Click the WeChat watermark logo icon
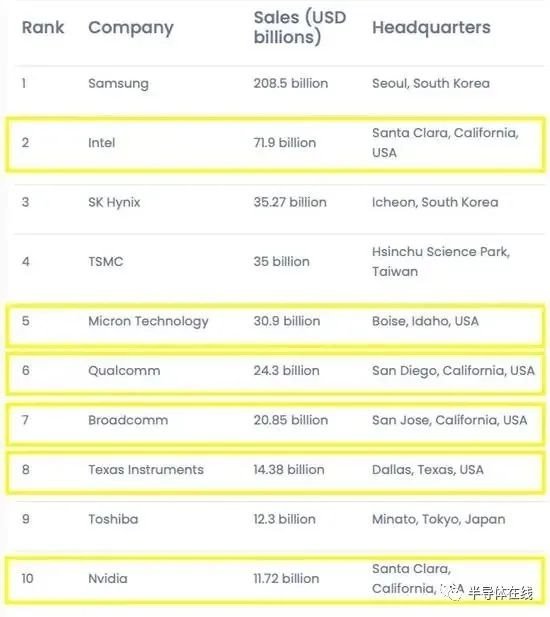This screenshot has width=550, height=617. [452, 591]
